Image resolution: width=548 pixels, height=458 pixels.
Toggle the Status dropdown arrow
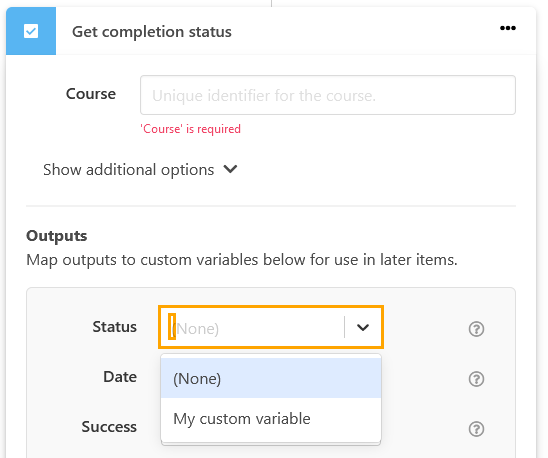(x=363, y=327)
